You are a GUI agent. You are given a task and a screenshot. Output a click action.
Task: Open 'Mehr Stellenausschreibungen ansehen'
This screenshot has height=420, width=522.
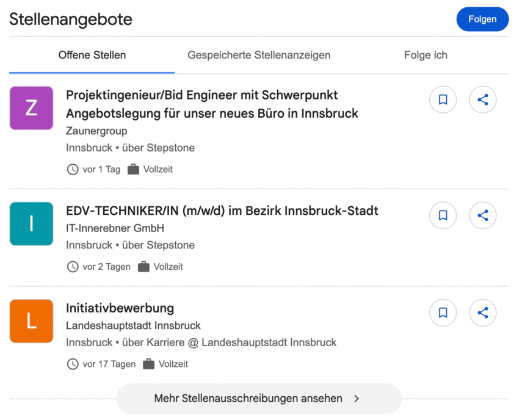tap(247, 398)
